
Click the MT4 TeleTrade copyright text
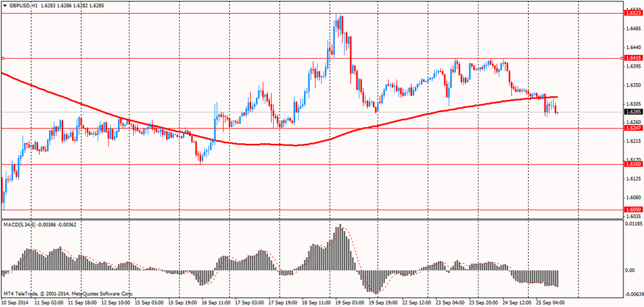tap(68, 294)
